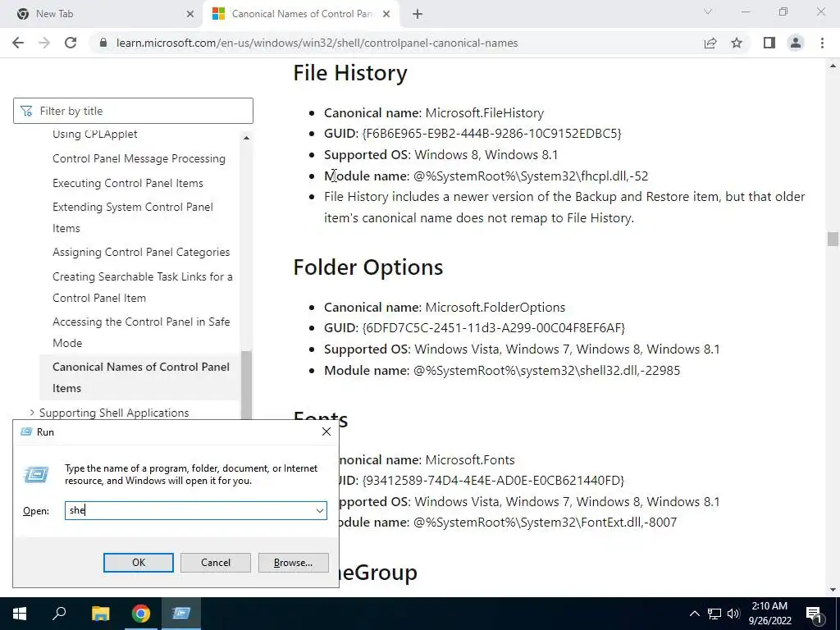Click the Folder Options GUID value
This screenshot has height=630, width=840.
tap(493, 328)
